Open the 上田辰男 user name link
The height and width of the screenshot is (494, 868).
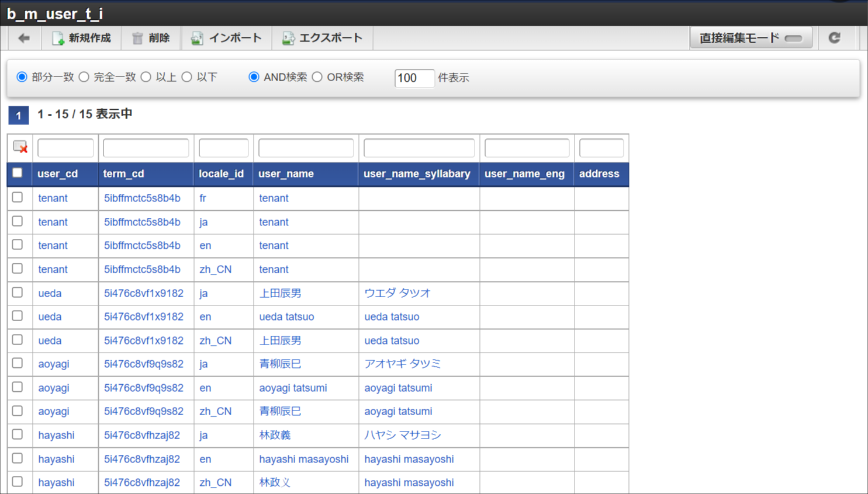pyautogui.click(x=280, y=293)
